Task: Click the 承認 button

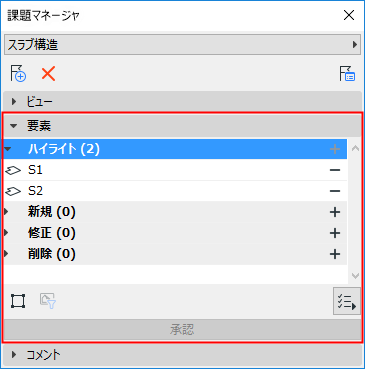Action: coord(182,330)
